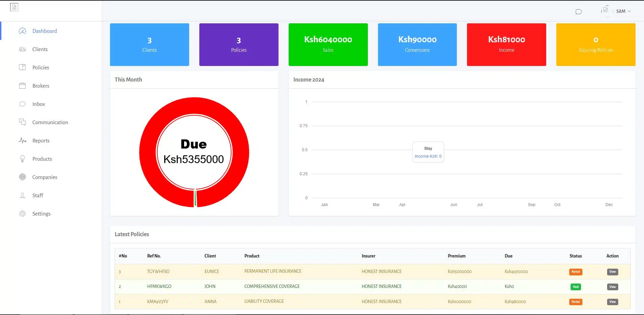This screenshot has width=644, height=315.
Task: Open the Settings menu label
Action: [41, 214]
